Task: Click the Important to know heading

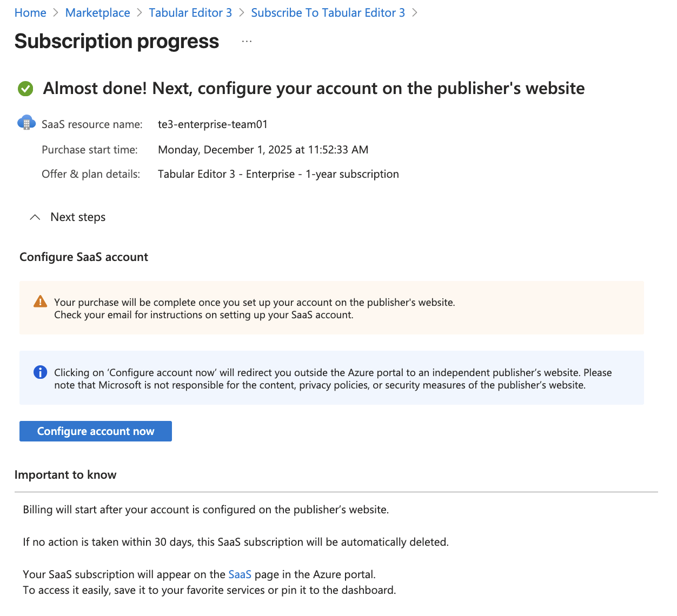Action: click(x=65, y=474)
